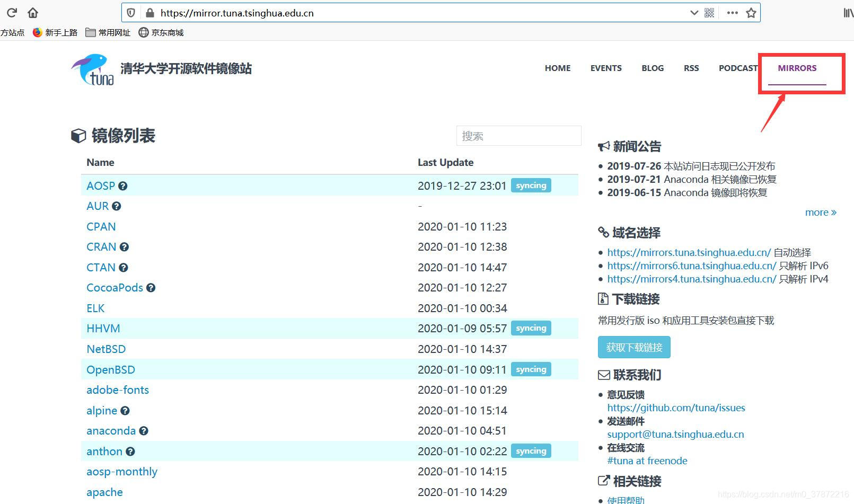Click the home icon in the toolbar

click(x=32, y=13)
